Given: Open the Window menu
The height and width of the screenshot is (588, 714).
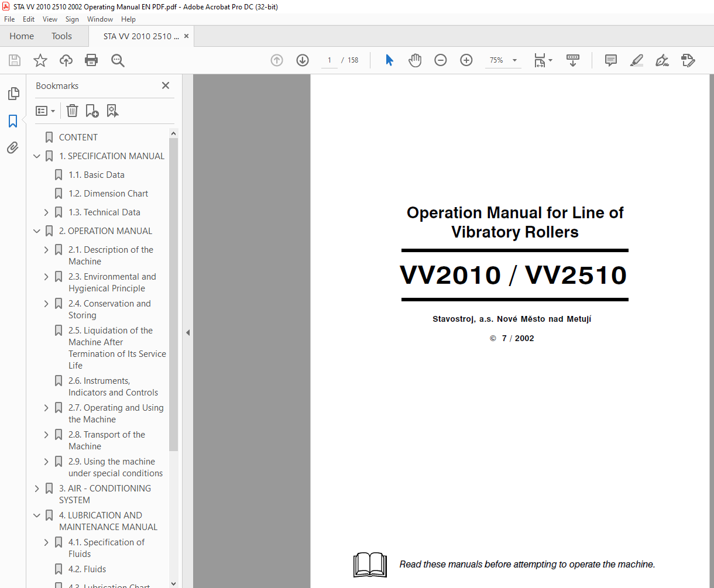Looking at the screenshot, I should 100,19.
